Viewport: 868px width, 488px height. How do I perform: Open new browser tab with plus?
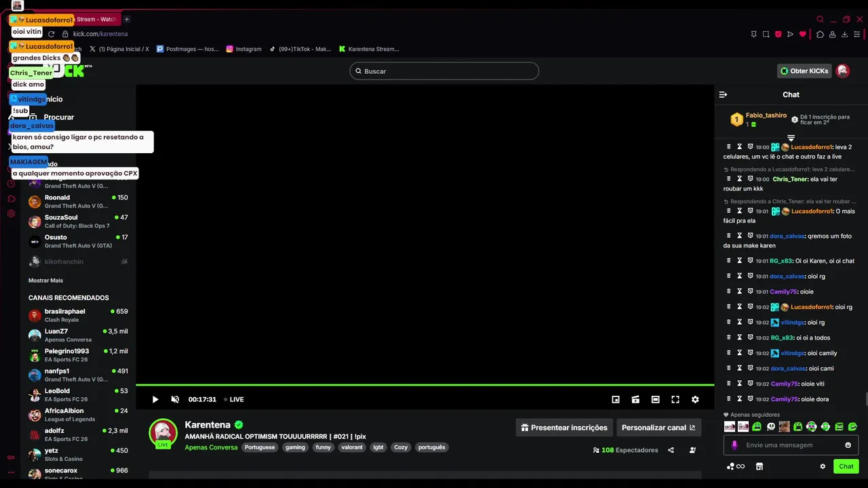click(x=127, y=19)
